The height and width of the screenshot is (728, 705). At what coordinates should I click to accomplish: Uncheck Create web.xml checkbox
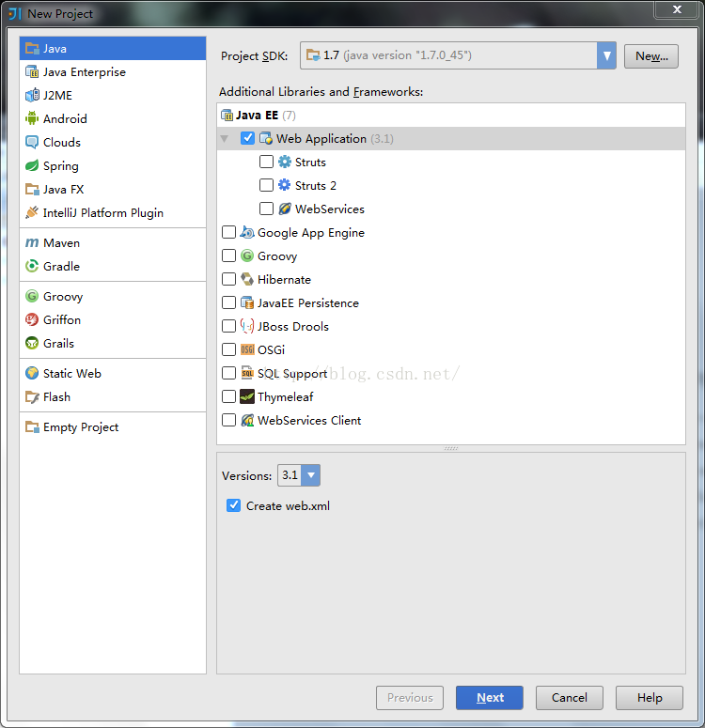pos(233,505)
